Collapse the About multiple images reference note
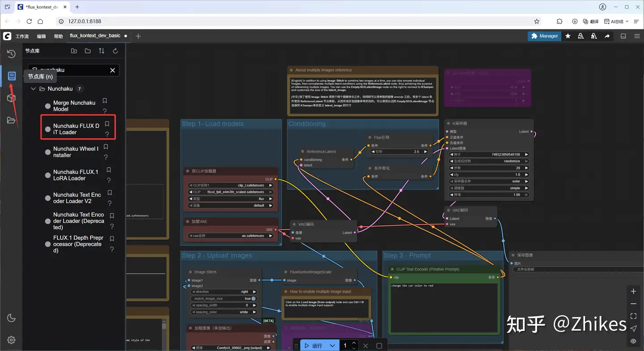 291,70
